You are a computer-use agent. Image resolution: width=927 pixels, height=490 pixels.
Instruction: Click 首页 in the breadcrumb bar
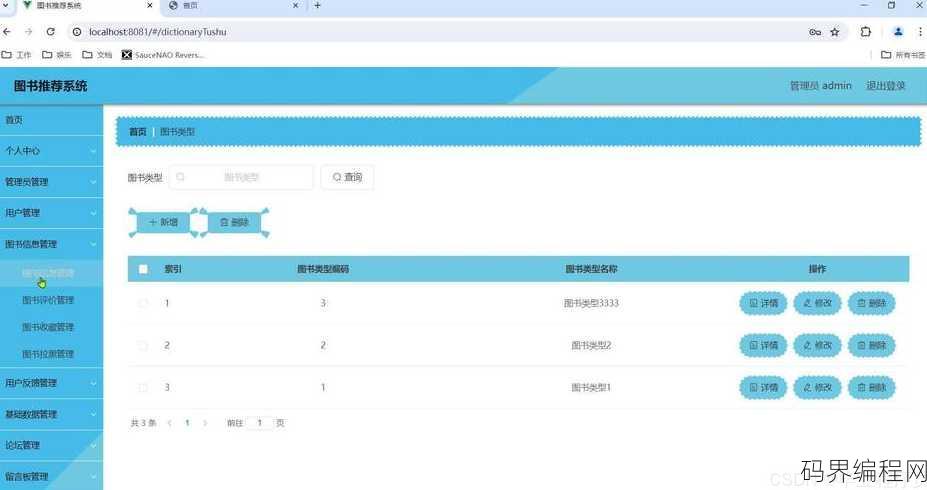click(x=138, y=132)
